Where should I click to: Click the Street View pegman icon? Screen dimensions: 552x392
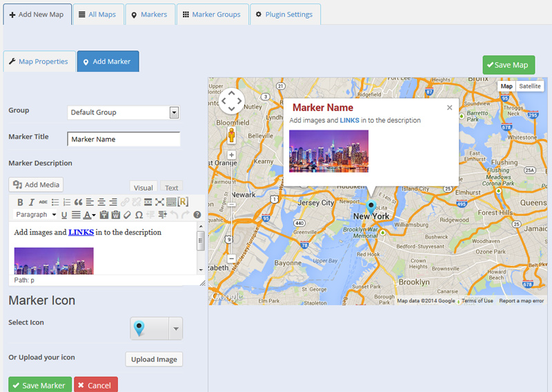pos(231,135)
